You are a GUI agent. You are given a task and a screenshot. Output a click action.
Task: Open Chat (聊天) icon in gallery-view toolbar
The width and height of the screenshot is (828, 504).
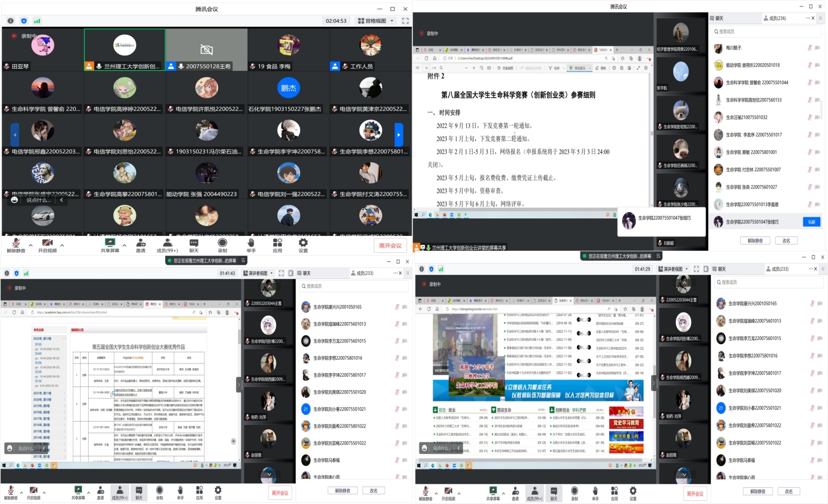click(x=194, y=245)
